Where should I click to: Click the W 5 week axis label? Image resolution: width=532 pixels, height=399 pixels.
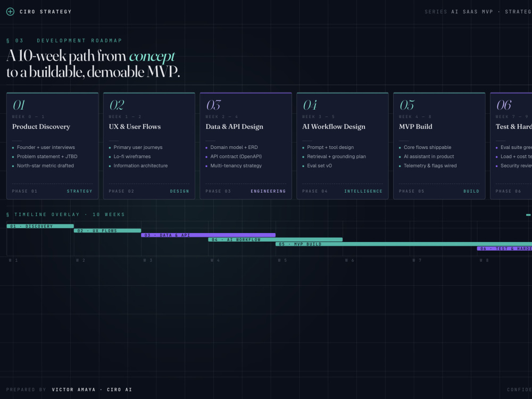(282, 260)
